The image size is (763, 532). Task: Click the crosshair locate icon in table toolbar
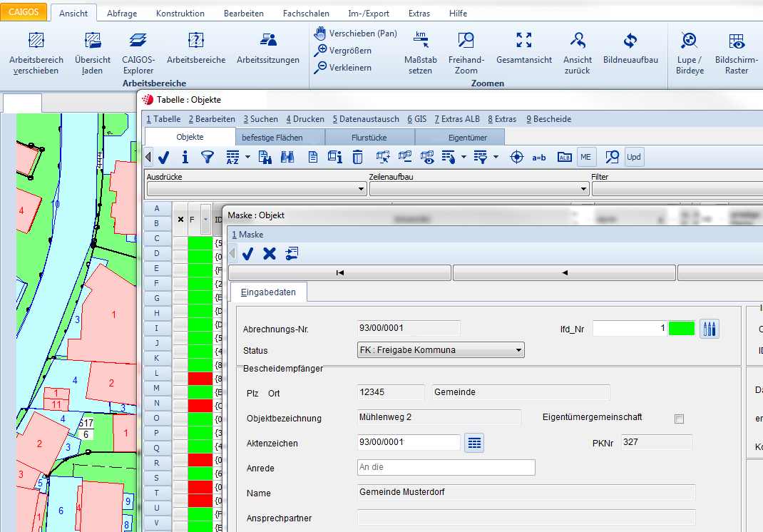(517, 157)
